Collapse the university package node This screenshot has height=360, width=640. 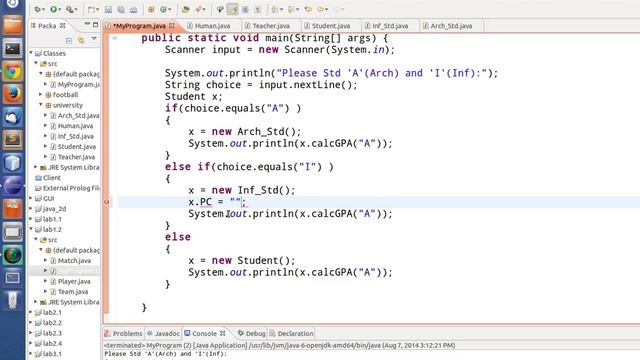[41, 105]
